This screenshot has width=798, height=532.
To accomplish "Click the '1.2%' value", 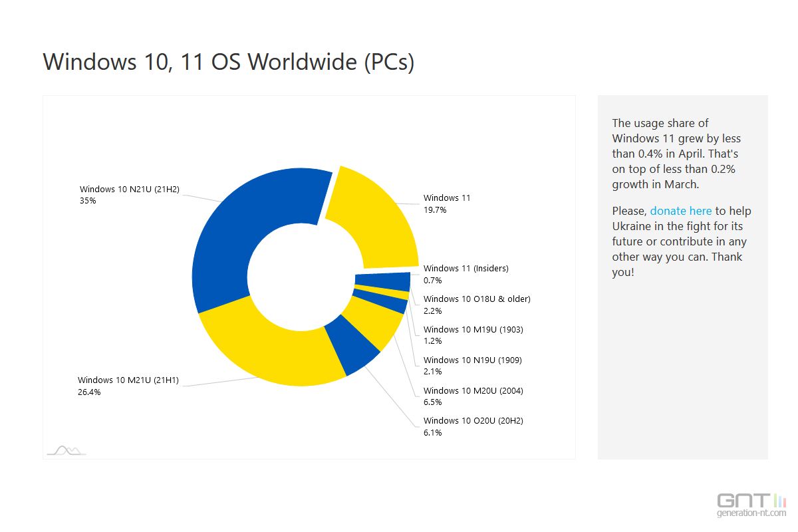I will (x=433, y=341).
